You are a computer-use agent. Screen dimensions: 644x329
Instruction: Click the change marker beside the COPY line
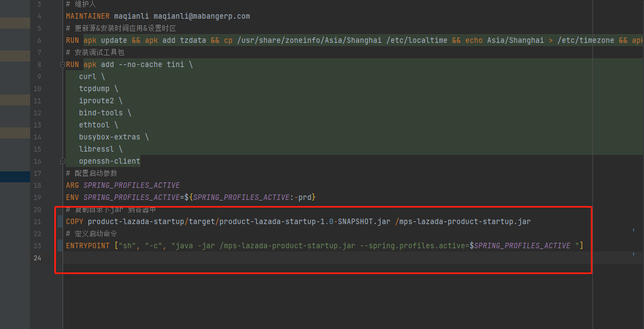point(61,222)
